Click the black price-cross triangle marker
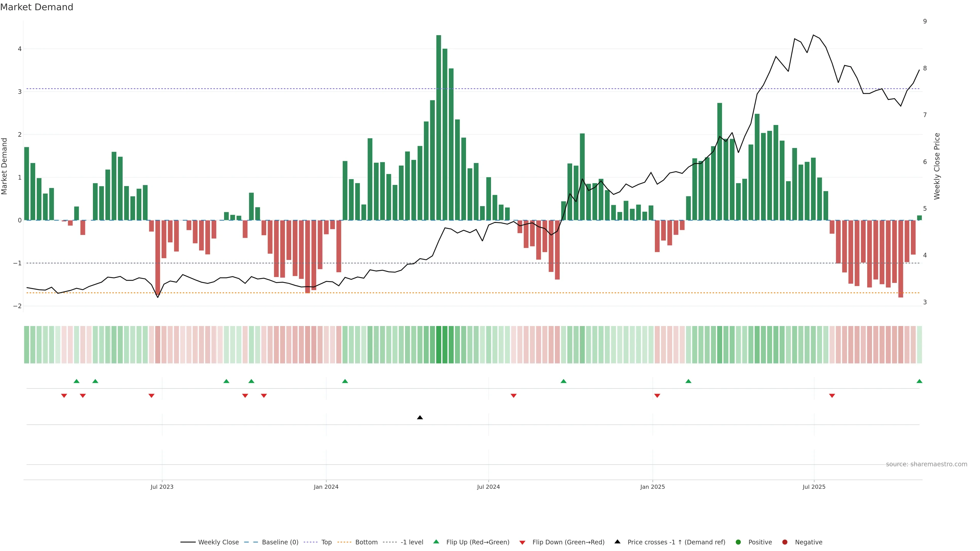The width and height of the screenshot is (980, 551). click(420, 418)
